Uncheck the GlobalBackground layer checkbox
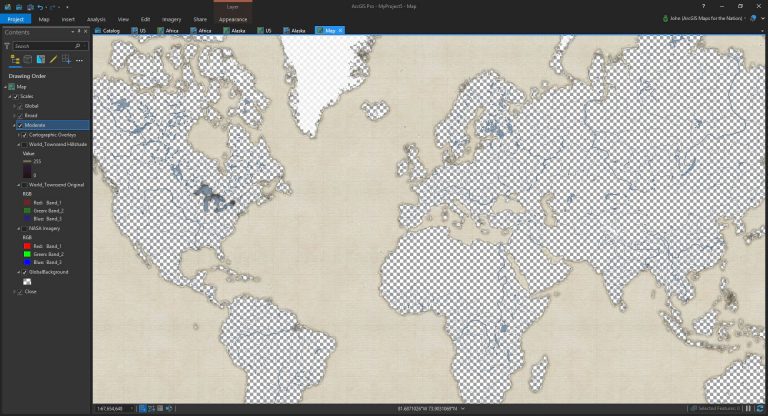Image resolution: width=768 pixels, height=416 pixels. pyautogui.click(x=24, y=272)
